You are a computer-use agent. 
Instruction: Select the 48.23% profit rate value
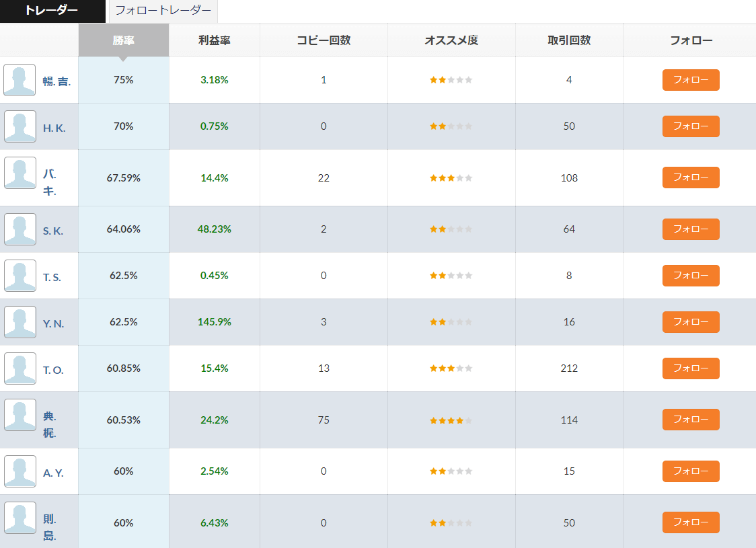pyautogui.click(x=215, y=229)
